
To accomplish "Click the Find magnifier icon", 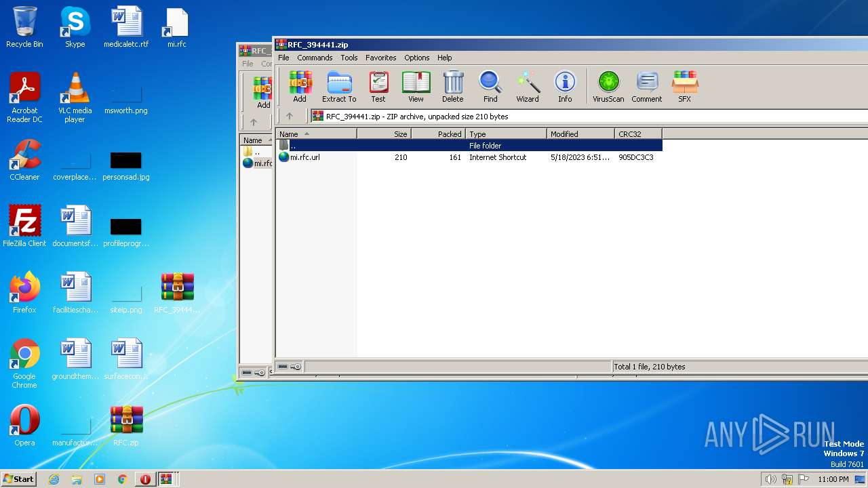I will [490, 87].
